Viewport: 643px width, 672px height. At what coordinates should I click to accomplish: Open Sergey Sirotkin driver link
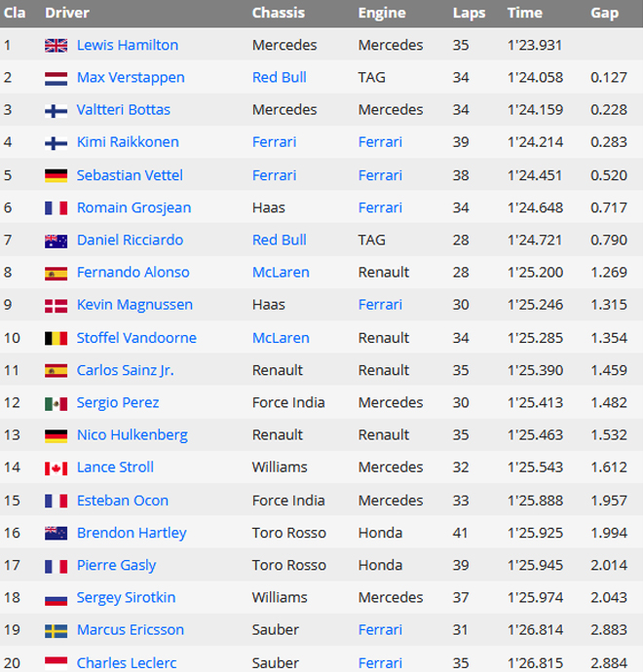pos(127,598)
